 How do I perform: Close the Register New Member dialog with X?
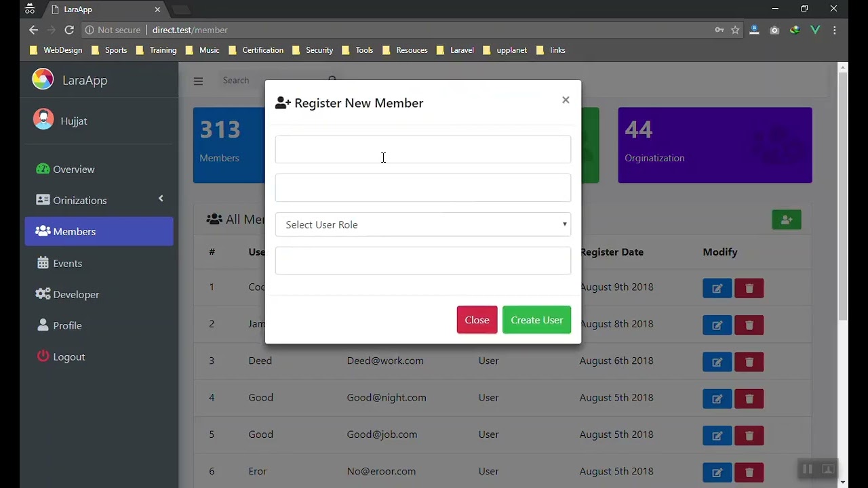tap(566, 100)
